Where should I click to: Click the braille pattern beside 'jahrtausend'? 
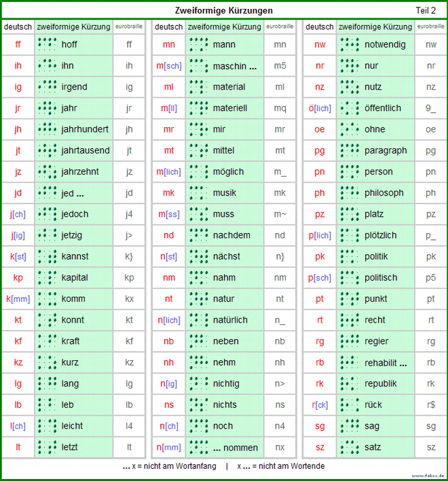coord(48,150)
